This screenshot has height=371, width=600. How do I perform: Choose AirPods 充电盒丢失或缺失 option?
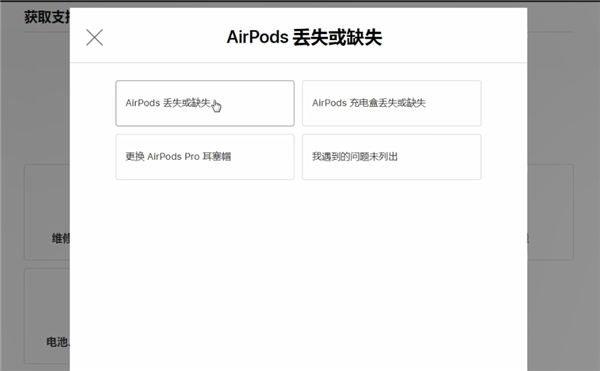click(391, 103)
